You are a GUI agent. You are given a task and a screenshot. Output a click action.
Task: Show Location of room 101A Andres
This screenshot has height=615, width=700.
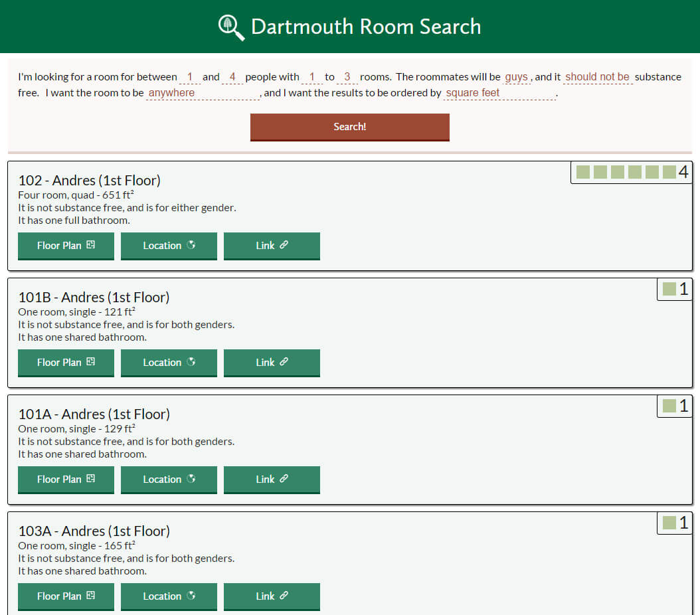[169, 480]
